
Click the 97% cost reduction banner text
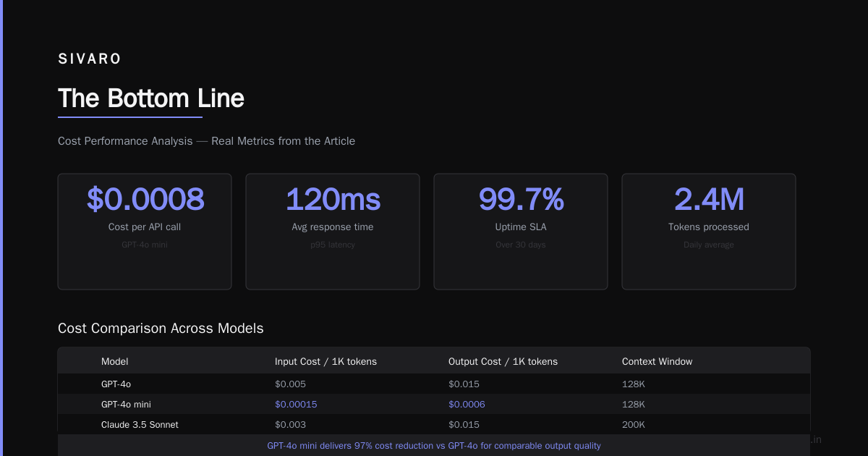click(x=434, y=446)
